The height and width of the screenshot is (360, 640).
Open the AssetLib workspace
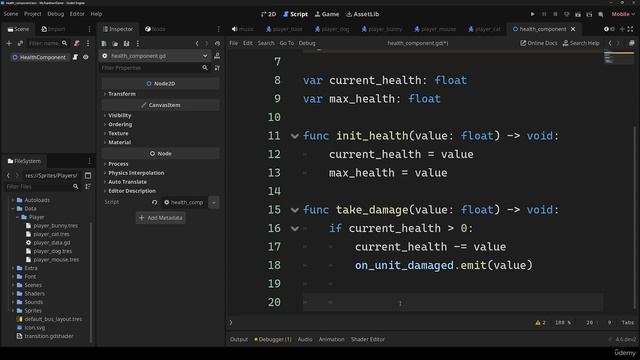coord(362,14)
